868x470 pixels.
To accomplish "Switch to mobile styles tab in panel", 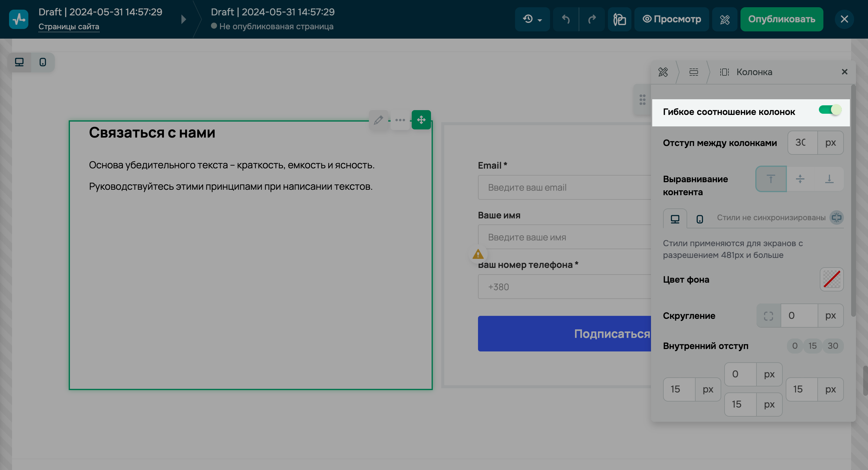I will (700, 219).
